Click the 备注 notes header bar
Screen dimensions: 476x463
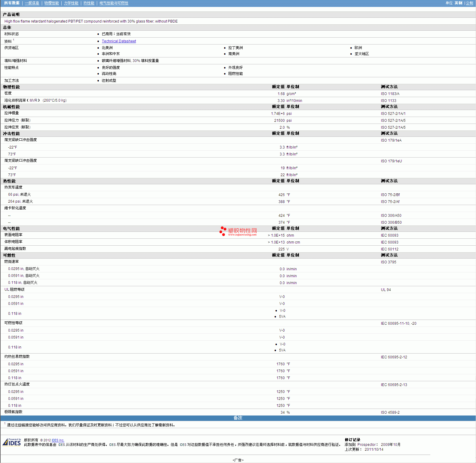[x=238, y=418]
